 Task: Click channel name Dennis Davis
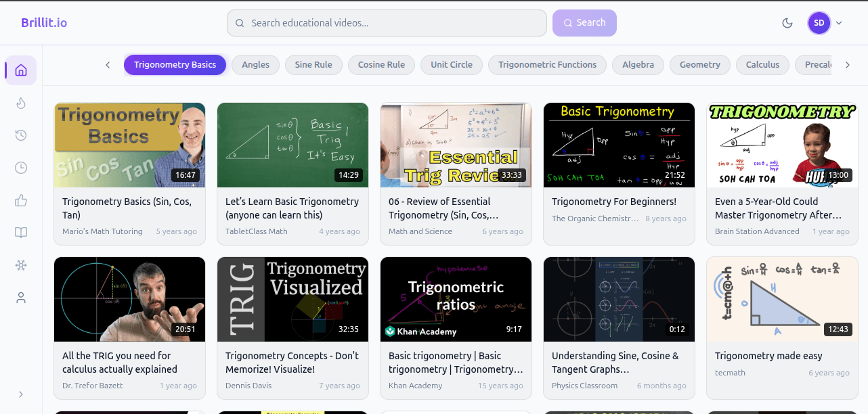tap(248, 386)
